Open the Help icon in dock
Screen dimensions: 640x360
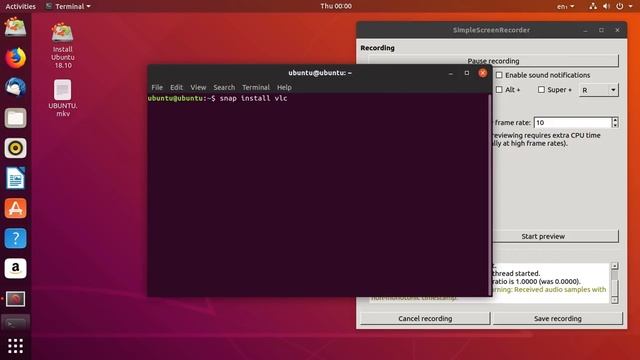click(16, 238)
